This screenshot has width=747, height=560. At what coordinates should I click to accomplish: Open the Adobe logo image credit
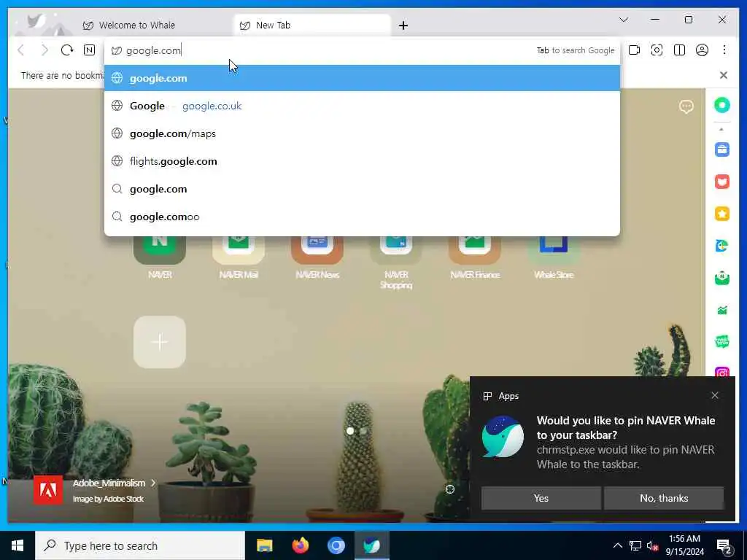(48, 489)
